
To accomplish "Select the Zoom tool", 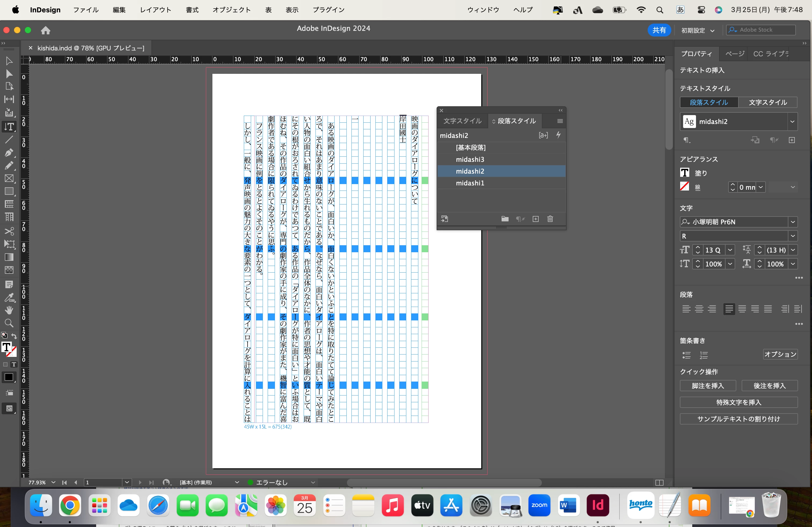I will coord(9,323).
